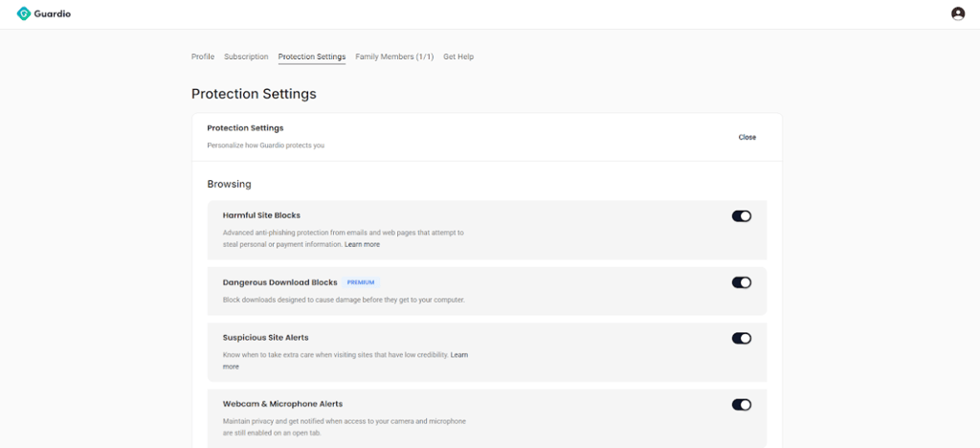Click 'Advanced anti-phishing protection' description
Viewport: 980px width, 448px height.
(x=344, y=238)
